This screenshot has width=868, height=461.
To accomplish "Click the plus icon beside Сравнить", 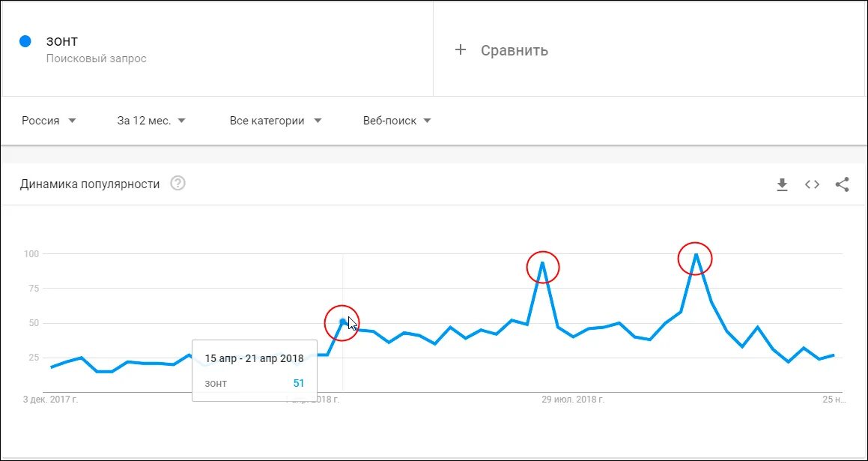I will [460, 50].
